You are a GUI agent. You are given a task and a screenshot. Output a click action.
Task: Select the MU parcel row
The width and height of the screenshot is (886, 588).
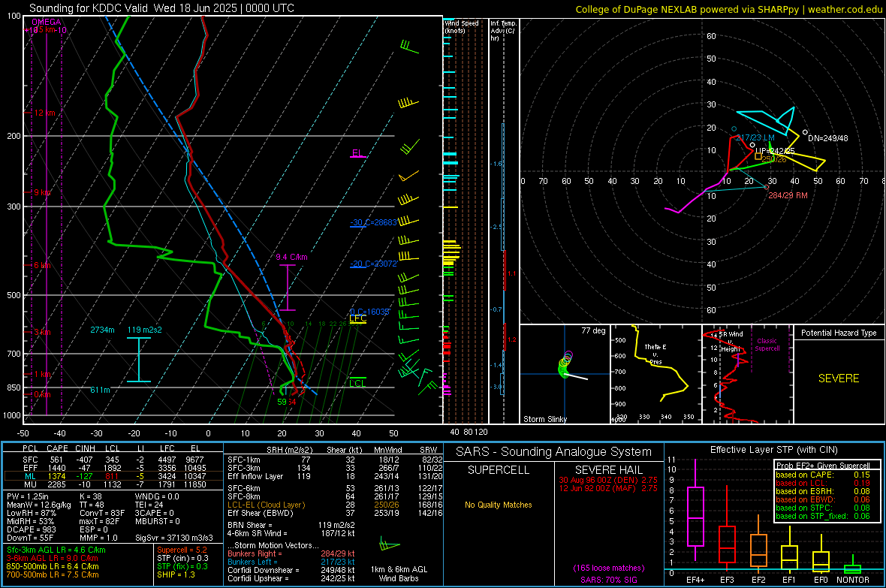[113, 484]
